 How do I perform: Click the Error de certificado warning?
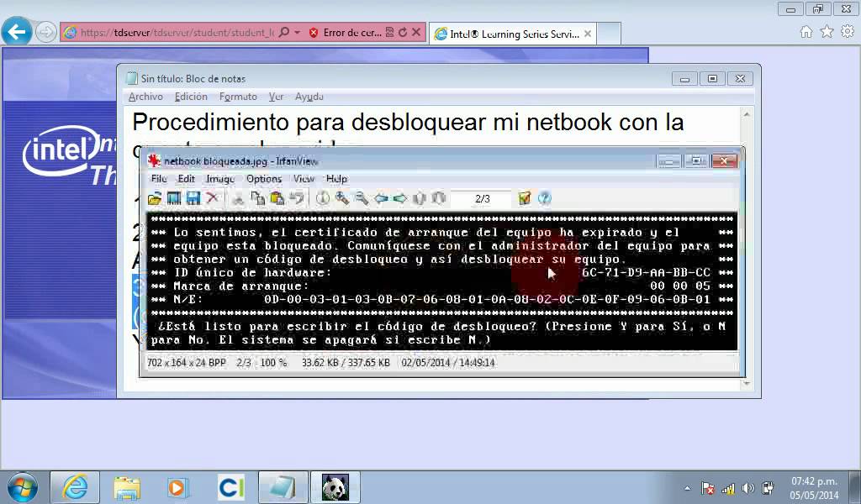(346, 33)
